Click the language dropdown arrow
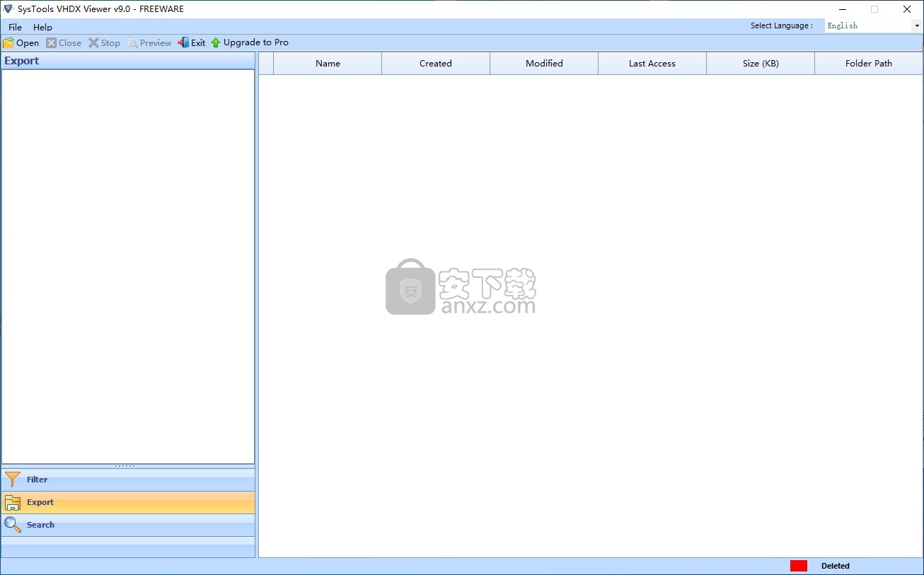Viewport: 924px width, 575px height. [x=917, y=26]
